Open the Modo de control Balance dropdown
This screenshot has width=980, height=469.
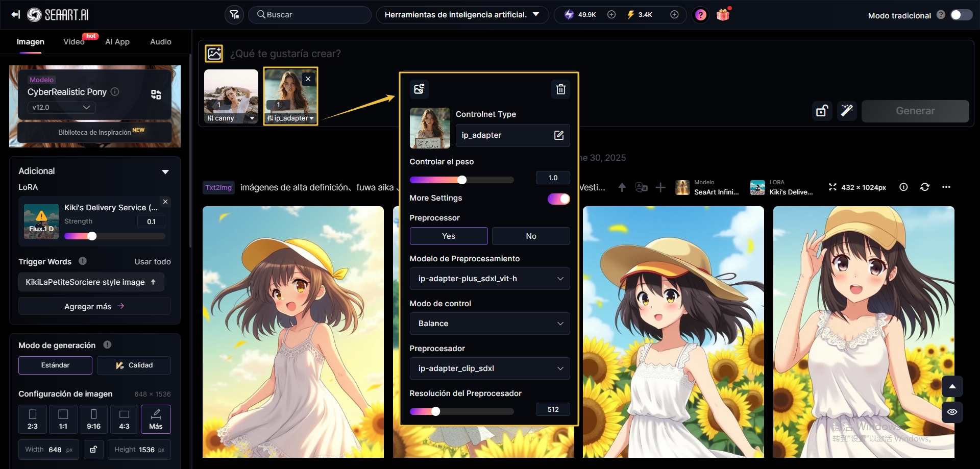489,324
